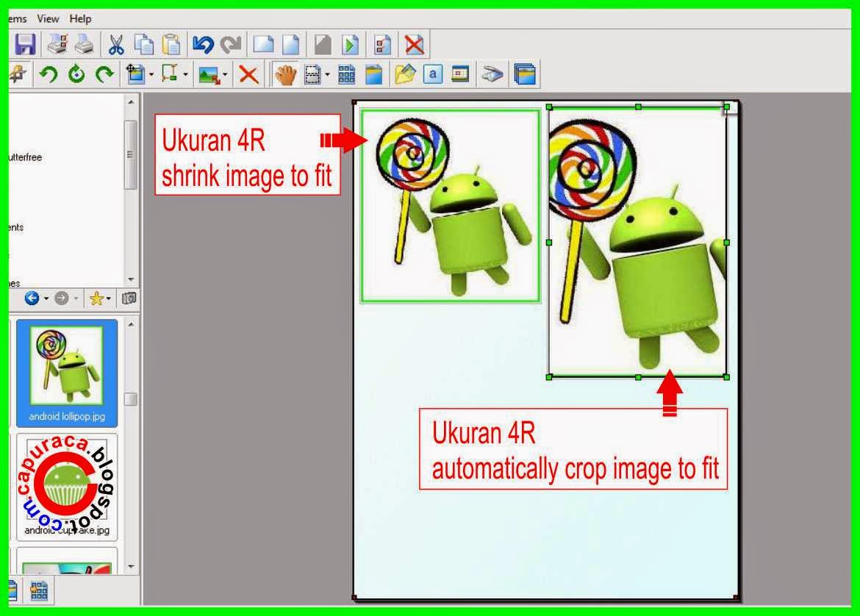Click the grey Redo arrow icon
This screenshot has height=616, width=860.
click(231, 44)
